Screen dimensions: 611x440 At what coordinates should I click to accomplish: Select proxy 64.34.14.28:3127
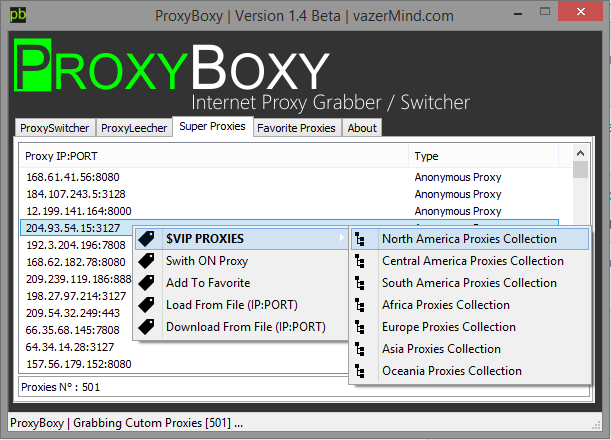pyautogui.click(x=70, y=347)
